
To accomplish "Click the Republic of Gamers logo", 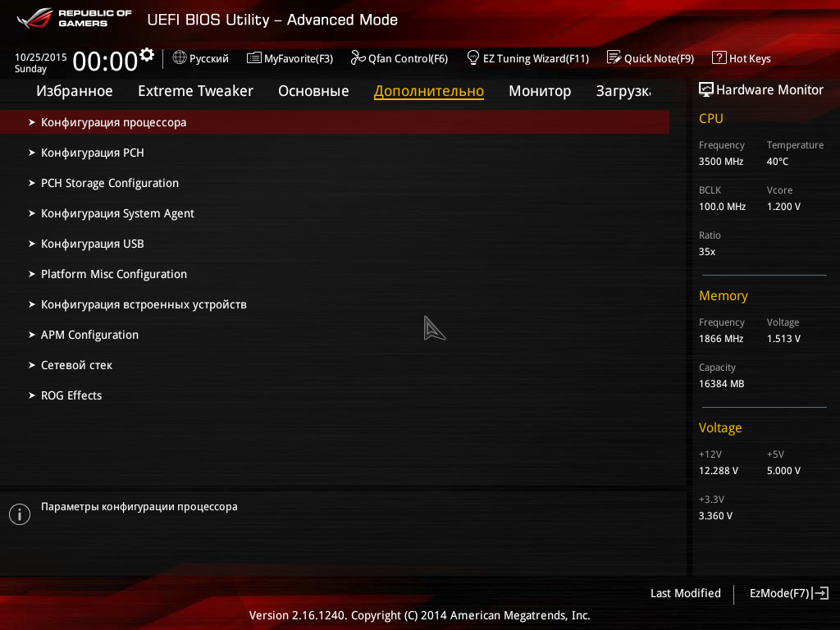I will [x=74, y=18].
